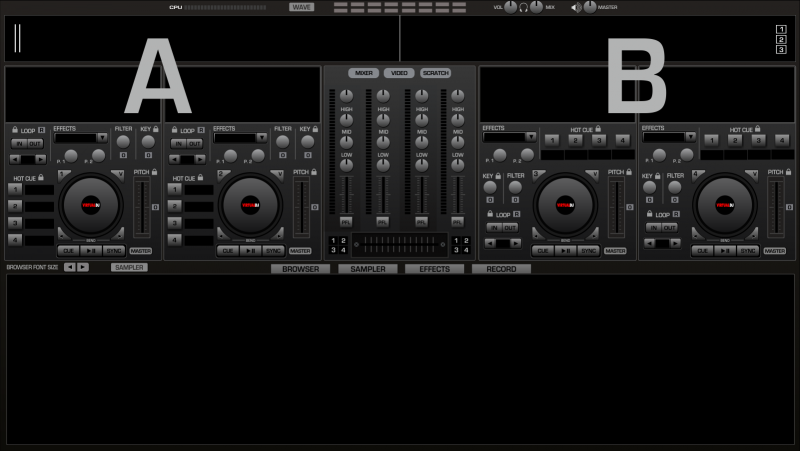The height and width of the screenshot is (451, 800).
Task: Expand the Effects dropdown on deck 3
Action: pos(531,138)
